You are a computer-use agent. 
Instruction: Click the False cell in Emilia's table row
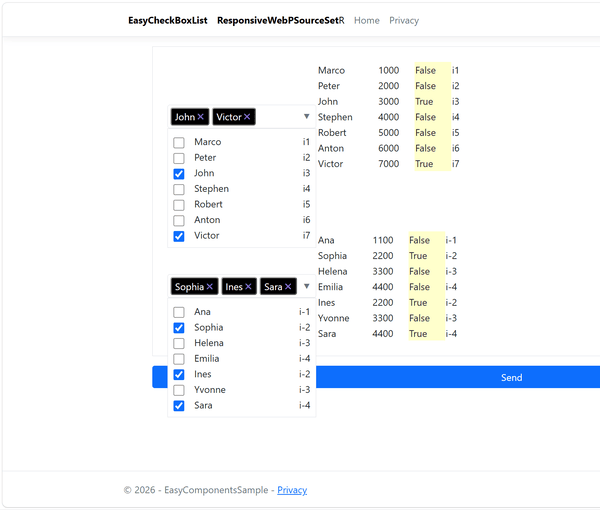419,287
